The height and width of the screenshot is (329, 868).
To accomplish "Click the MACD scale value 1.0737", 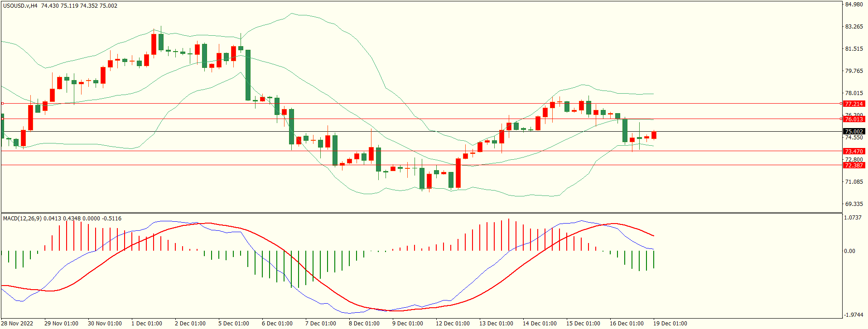I will click(x=853, y=218).
